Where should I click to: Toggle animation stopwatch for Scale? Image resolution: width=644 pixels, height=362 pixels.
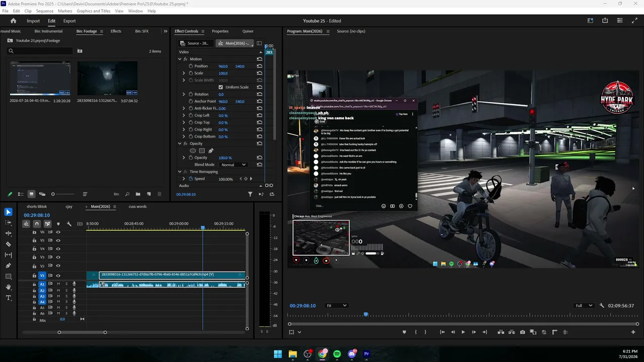(x=191, y=73)
